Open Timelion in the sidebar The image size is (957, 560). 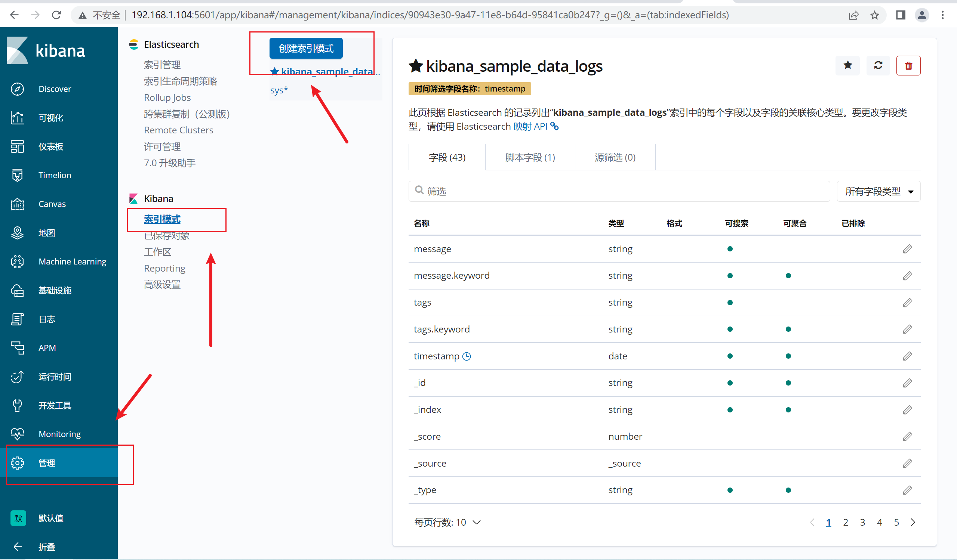[55, 175]
